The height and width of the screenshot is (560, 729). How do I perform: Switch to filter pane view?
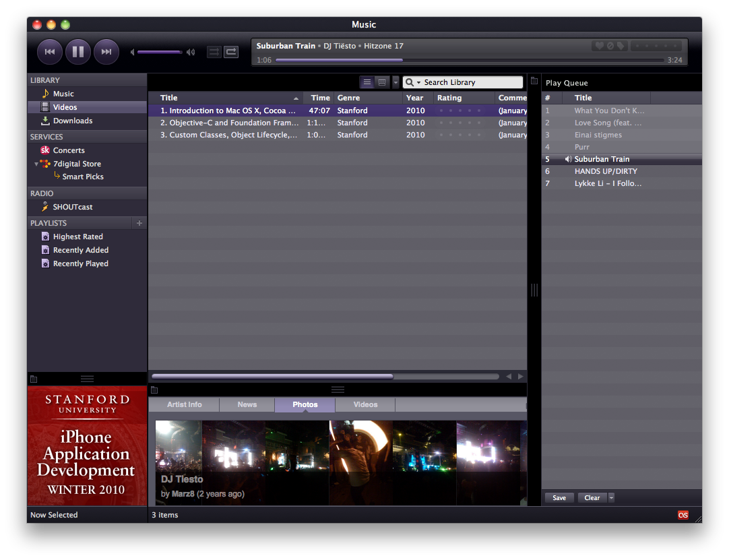point(382,82)
